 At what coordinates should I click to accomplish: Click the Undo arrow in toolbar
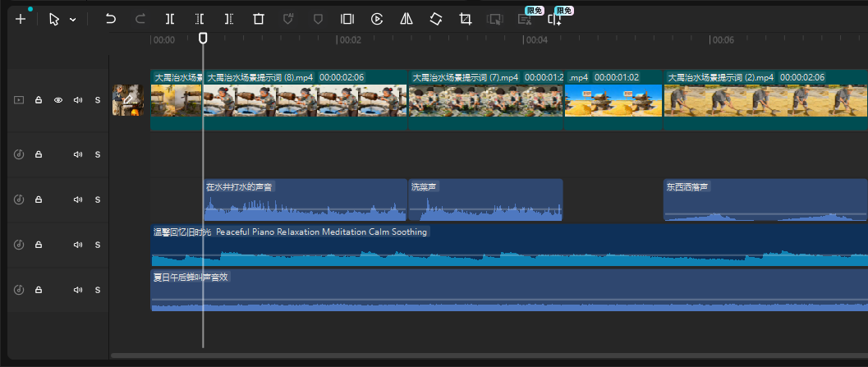pyautogui.click(x=111, y=19)
